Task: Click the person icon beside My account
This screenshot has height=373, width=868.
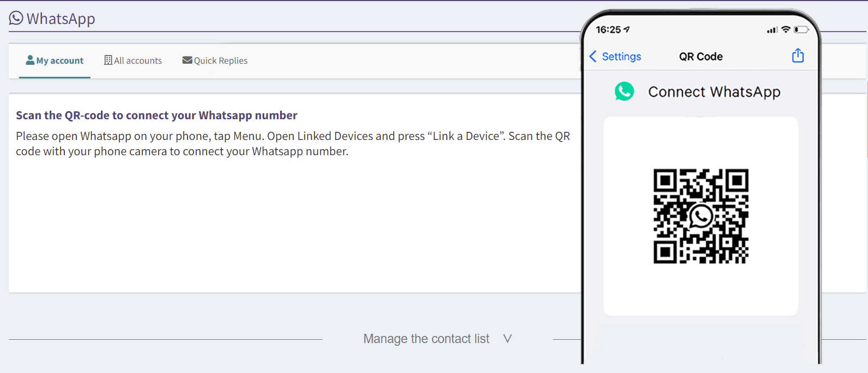Action: 31,60
